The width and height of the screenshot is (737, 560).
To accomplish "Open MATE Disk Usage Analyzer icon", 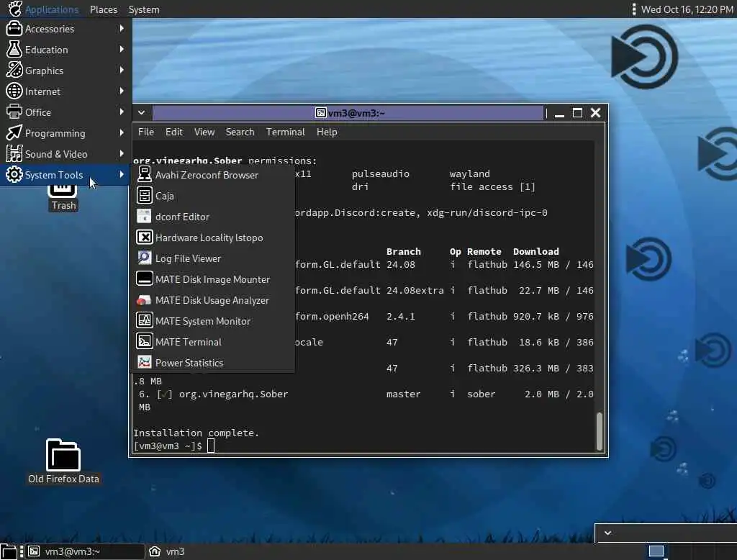I will point(144,300).
